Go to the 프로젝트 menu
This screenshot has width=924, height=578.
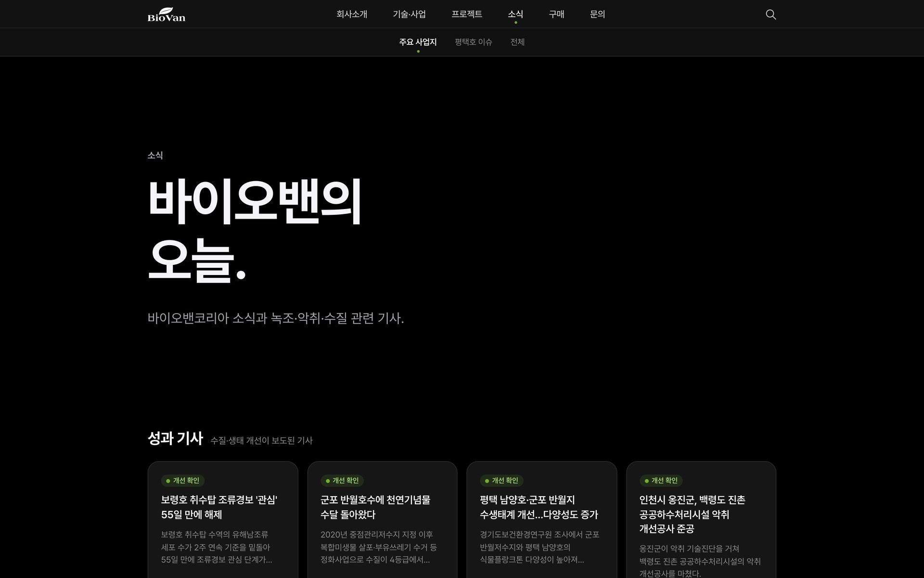pyautogui.click(x=467, y=14)
